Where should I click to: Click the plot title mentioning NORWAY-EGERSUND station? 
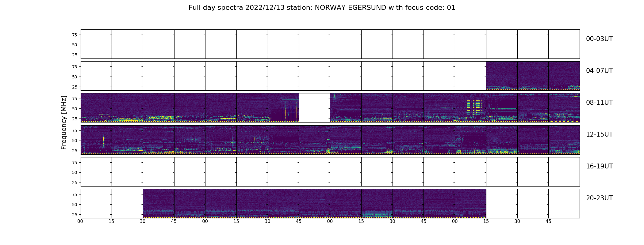pos(322,8)
